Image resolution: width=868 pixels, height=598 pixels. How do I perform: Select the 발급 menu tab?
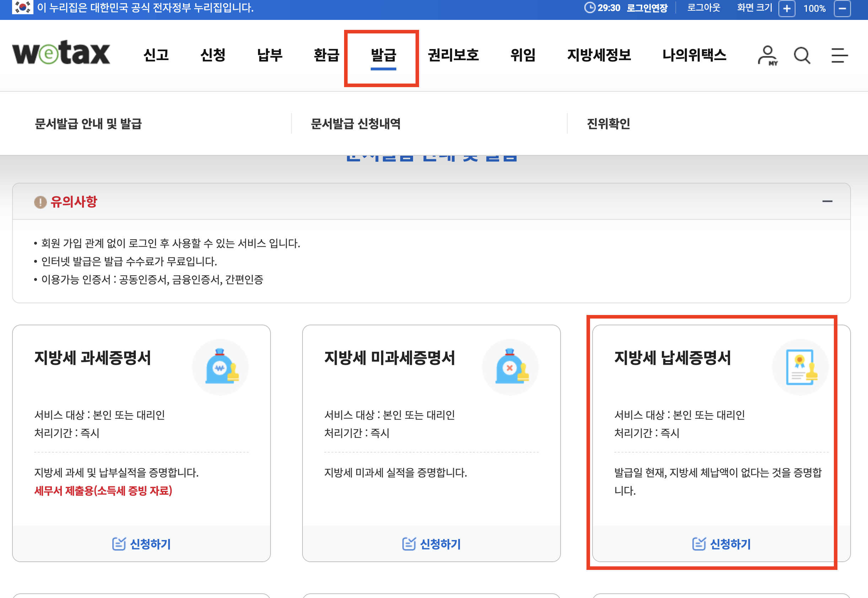click(x=383, y=55)
